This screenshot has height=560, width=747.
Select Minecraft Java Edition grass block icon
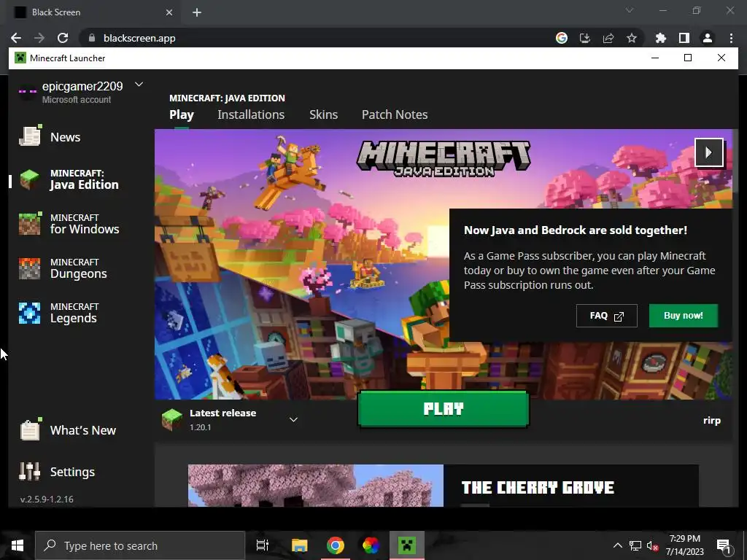click(29, 180)
